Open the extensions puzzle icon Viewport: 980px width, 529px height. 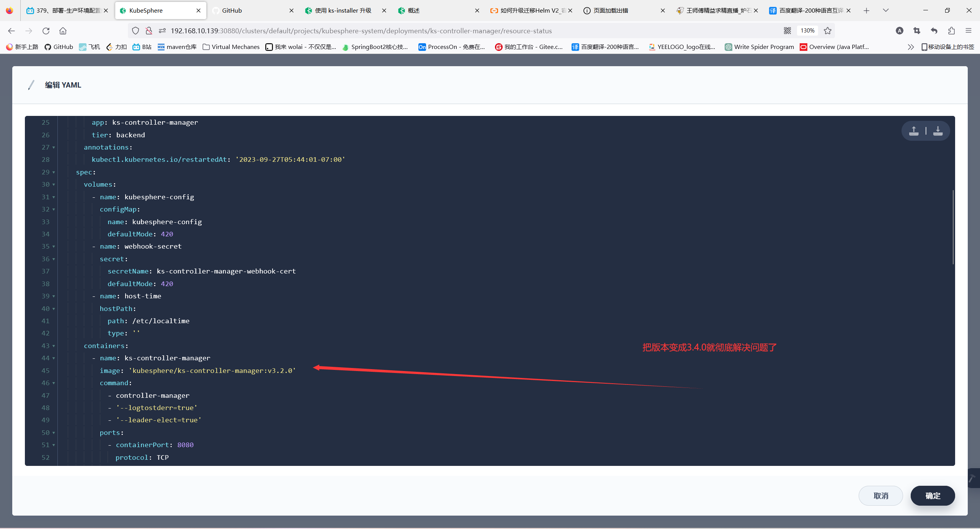coord(951,31)
